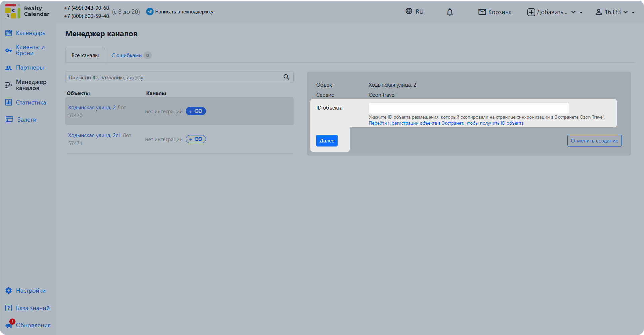644x335 pixels.
Task: Click the search magnifier icon
Action: pyautogui.click(x=286, y=77)
